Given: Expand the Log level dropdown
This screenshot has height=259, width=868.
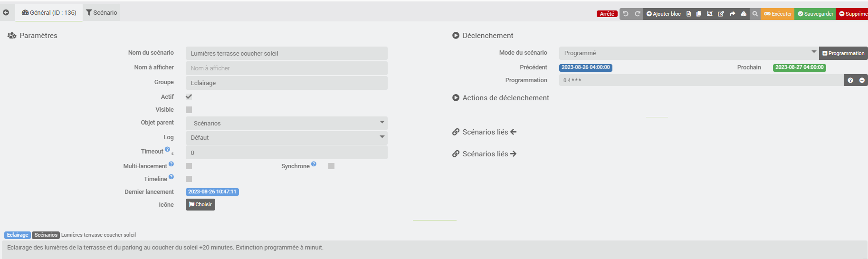Looking at the screenshot, I should pyautogui.click(x=286, y=138).
